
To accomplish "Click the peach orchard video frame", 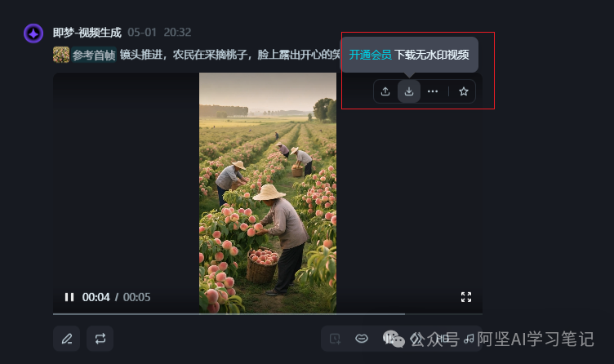I will point(268,193).
